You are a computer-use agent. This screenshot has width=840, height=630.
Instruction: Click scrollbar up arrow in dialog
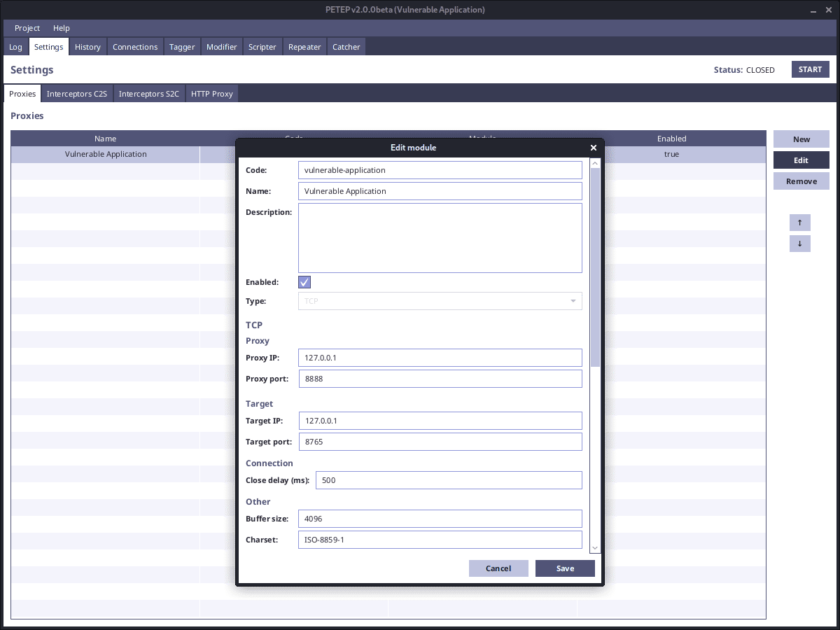click(595, 164)
